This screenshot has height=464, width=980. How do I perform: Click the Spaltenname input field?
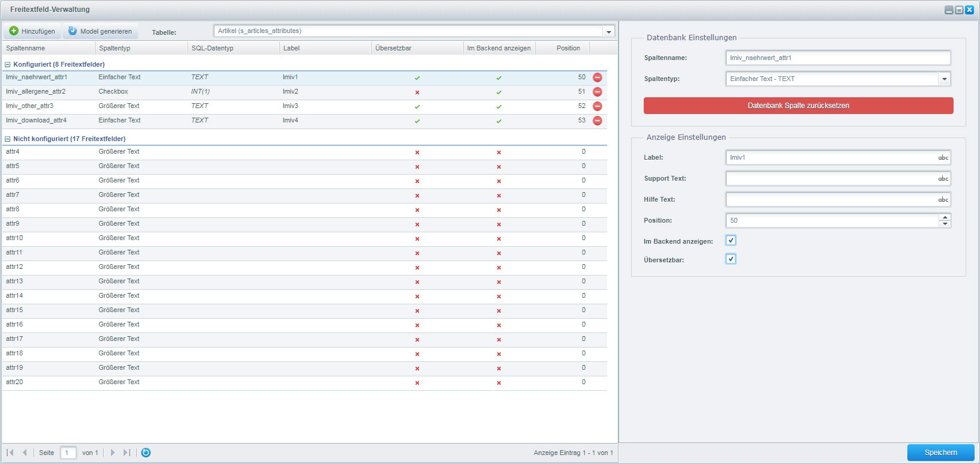click(838, 58)
